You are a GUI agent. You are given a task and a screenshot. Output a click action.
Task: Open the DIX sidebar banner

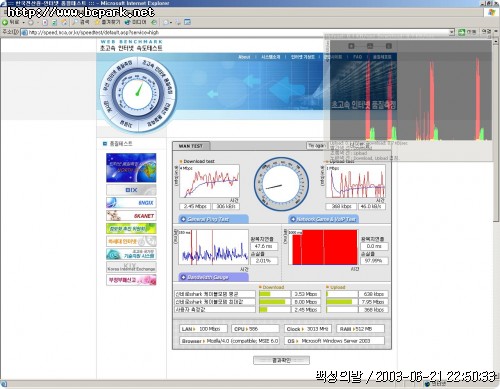pos(131,190)
